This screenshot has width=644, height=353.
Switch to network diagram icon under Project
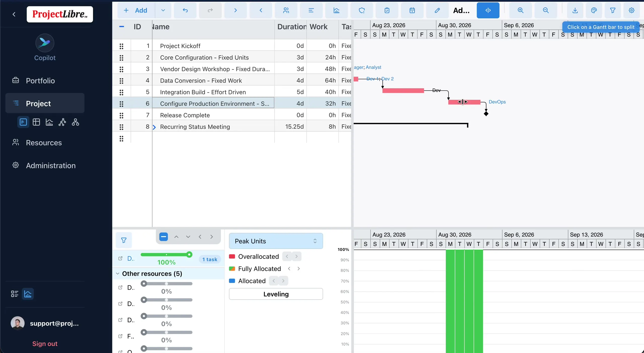[x=62, y=122]
